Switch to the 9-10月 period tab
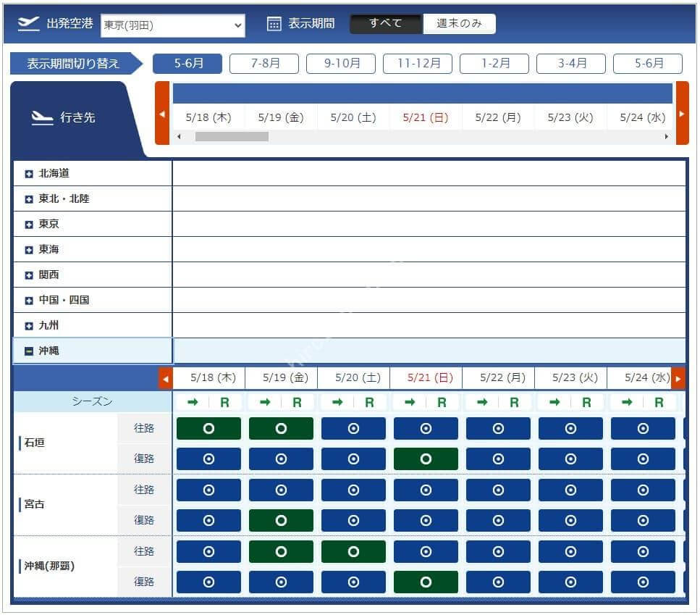Viewport: 700px width, 615px height. pos(341,64)
